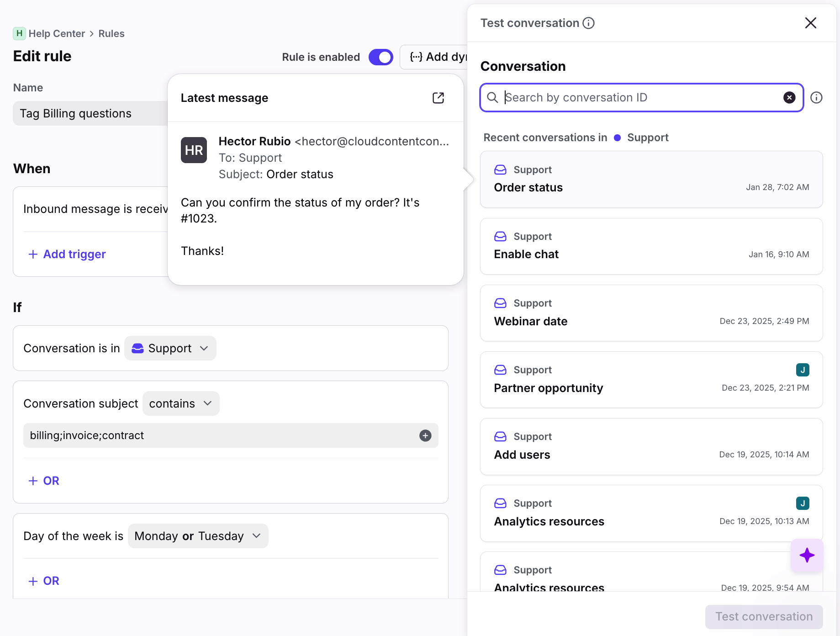Click Add trigger

click(67, 254)
